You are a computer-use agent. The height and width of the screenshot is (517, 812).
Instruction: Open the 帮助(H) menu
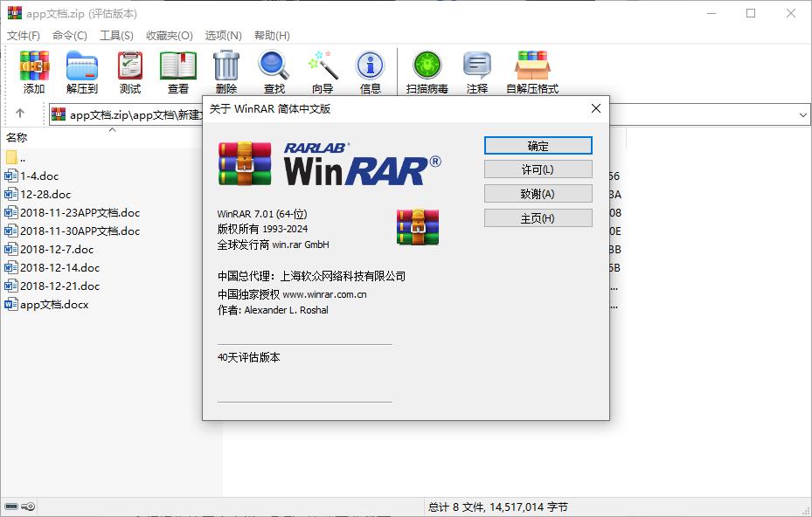point(272,35)
